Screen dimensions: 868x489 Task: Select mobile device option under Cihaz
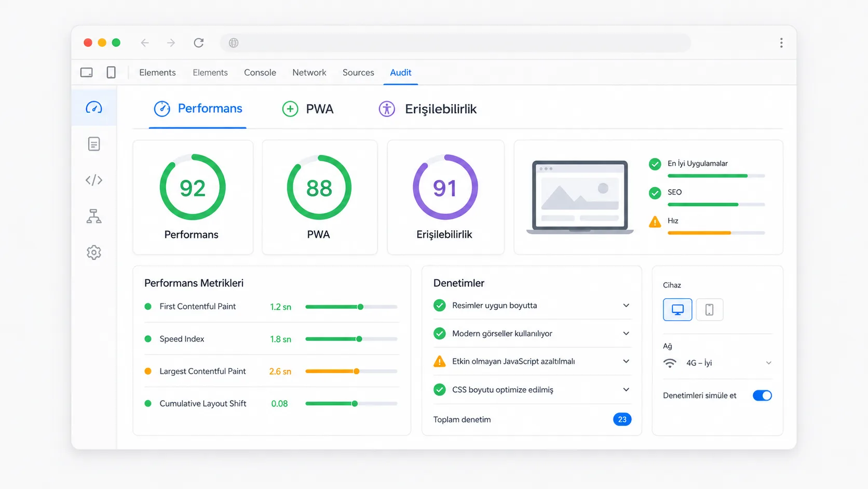(x=709, y=310)
